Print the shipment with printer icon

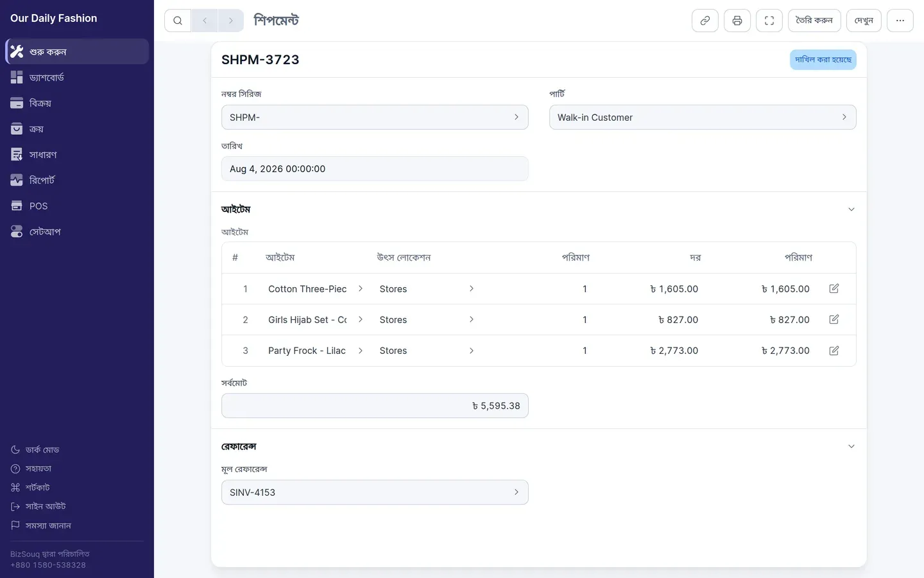pyautogui.click(x=737, y=21)
